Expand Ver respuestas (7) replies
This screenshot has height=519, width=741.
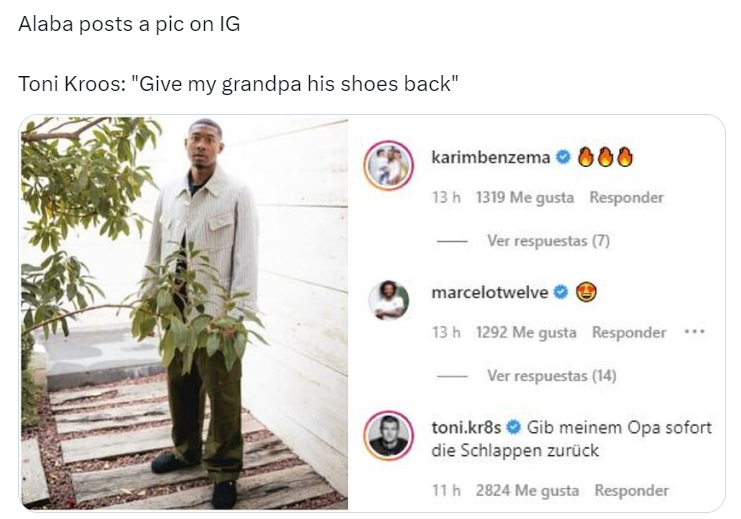click(548, 241)
